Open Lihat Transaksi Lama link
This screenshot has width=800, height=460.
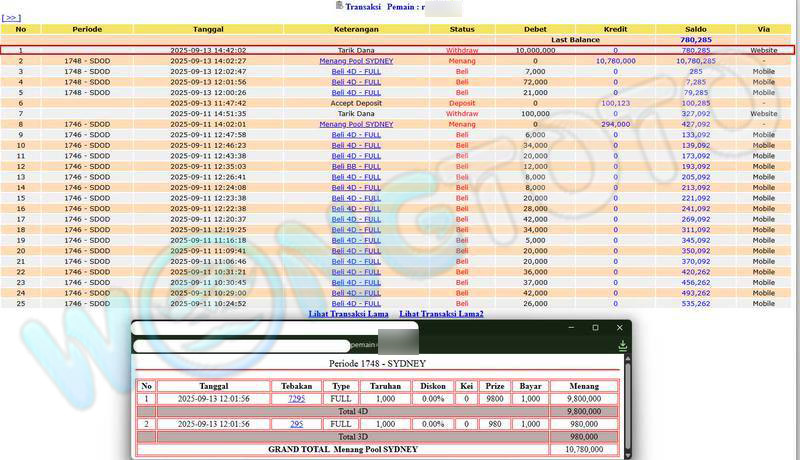pyautogui.click(x=348, y=314)
